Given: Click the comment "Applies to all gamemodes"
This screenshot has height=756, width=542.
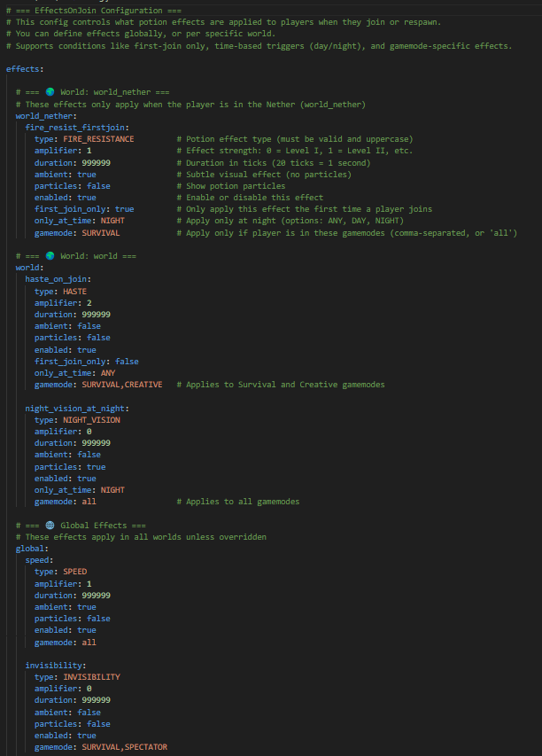Looking at the screenshot, I should pos(238,502).
